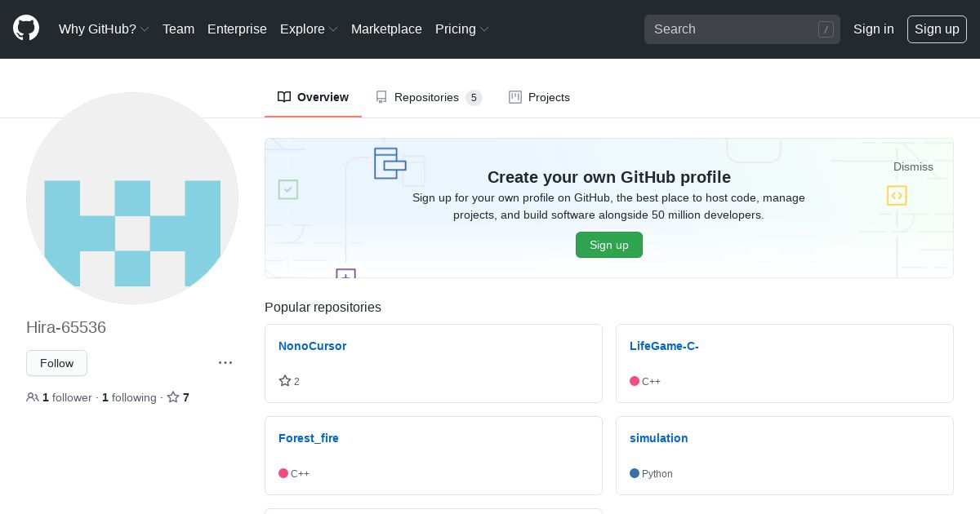Click the Sign in link
Screen dimensions: 980x514
pos(873,29)
